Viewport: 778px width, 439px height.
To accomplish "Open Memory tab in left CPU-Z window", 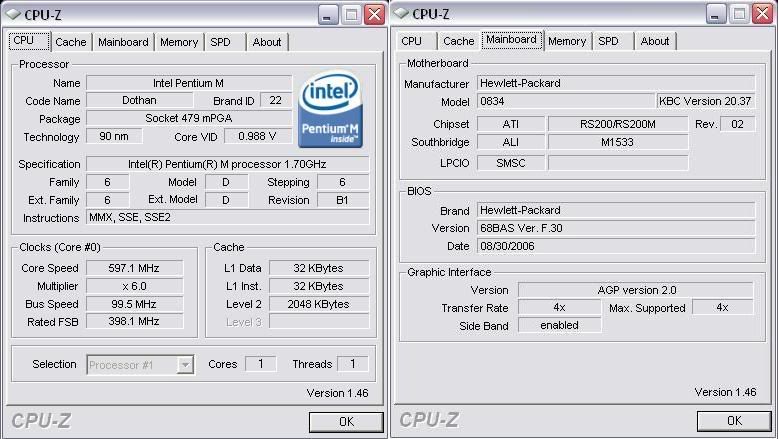I will click(179, 42).
